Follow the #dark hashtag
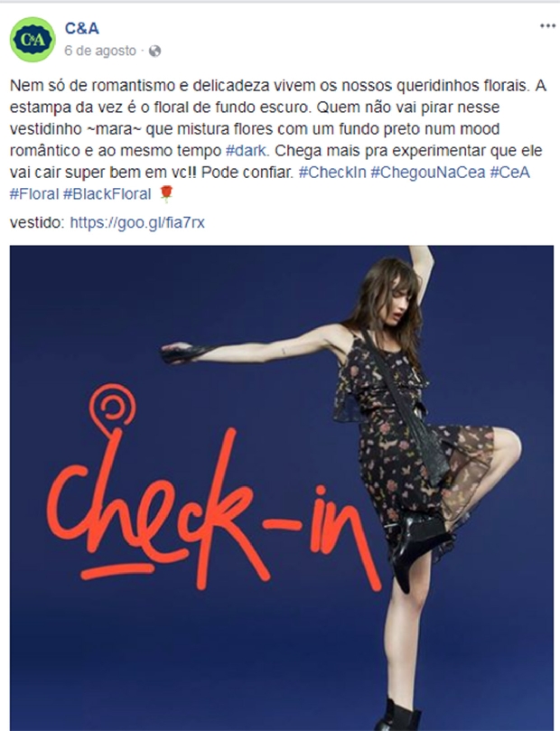Image resolution: width=560 pixels, height=731 pixels. [246, 151]
